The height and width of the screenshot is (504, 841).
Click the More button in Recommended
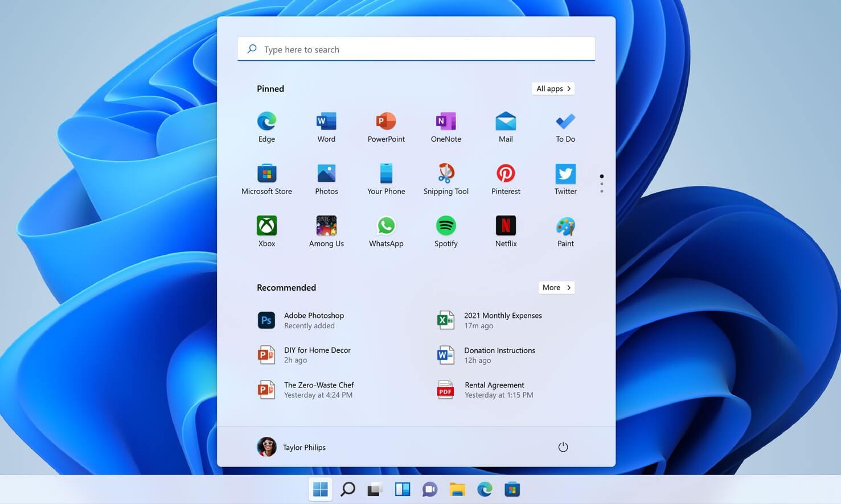556,287
